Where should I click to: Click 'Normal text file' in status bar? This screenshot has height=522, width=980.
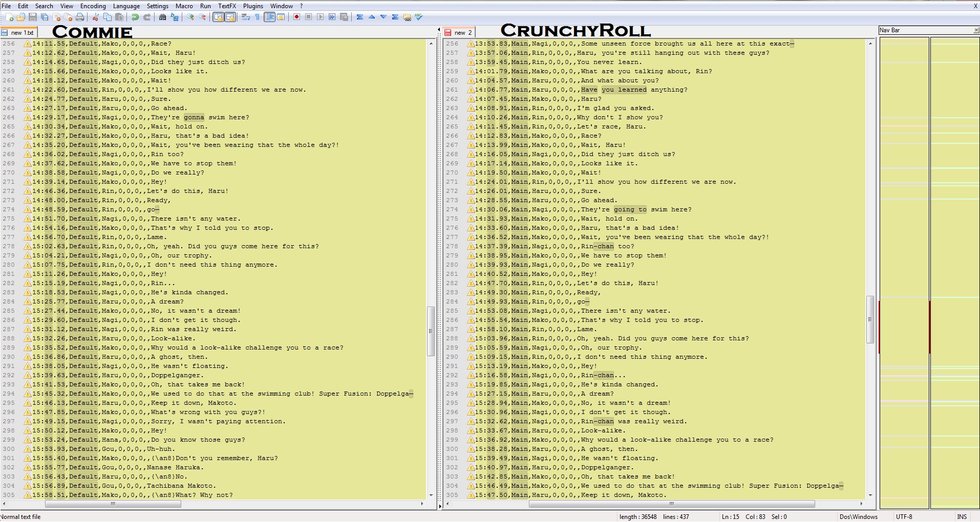coord(20,517)
